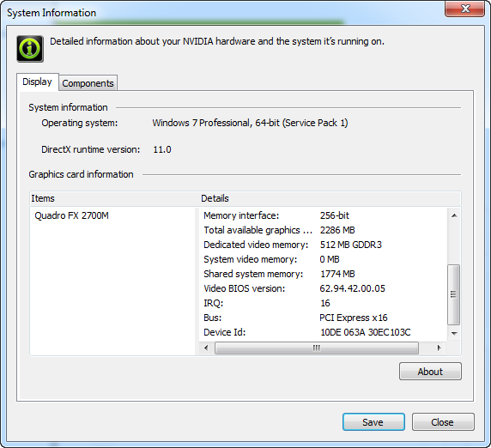Switch to the Components tab
Viewport: 491px width, 448px height.
[x=88, y=83]
